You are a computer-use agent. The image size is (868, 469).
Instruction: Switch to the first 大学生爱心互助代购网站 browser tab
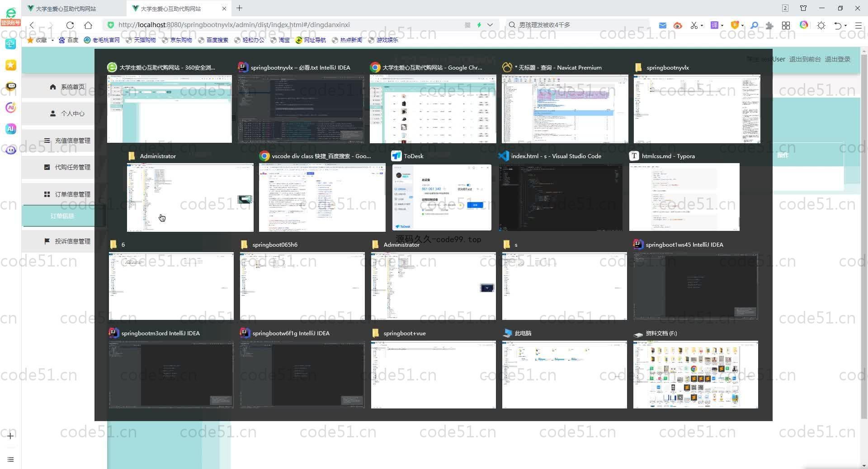coord(66,9)
